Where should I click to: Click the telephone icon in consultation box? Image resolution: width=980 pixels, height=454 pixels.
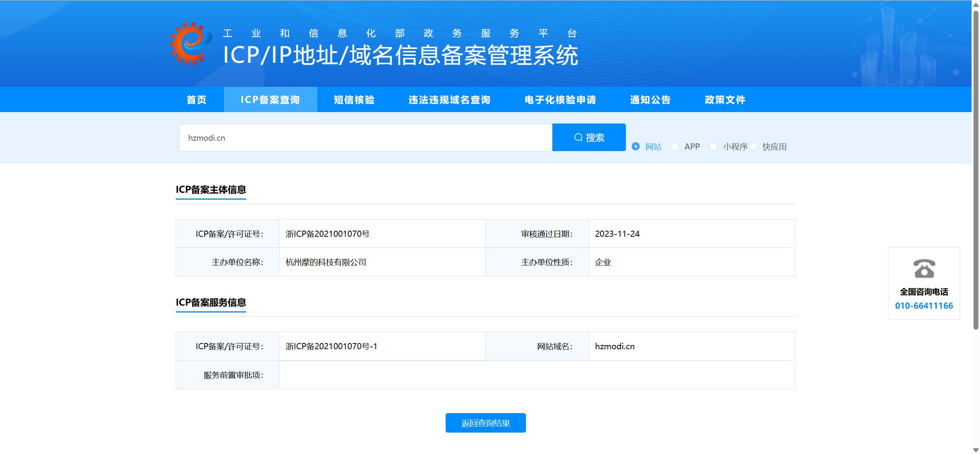[924, 268]
